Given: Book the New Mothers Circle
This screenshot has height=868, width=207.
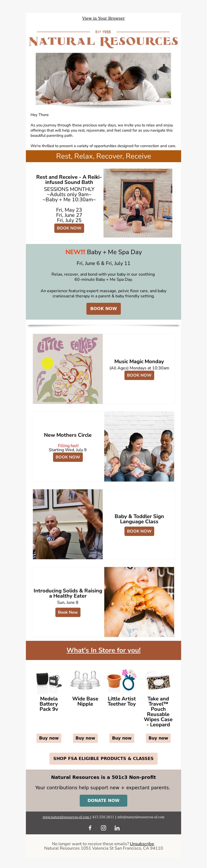Looking at the screenshot, I should [68, 457].
